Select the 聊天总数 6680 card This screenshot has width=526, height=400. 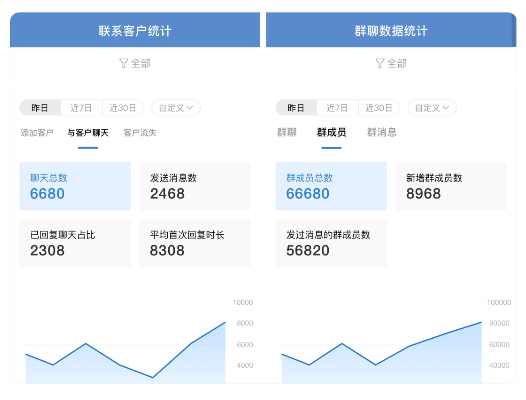click(75, 186)
